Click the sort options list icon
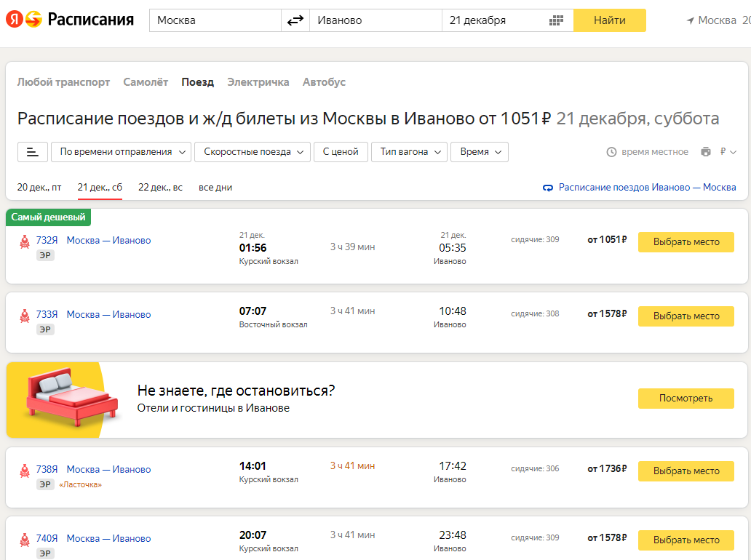 pyautogui.click(x=32, y=152)
